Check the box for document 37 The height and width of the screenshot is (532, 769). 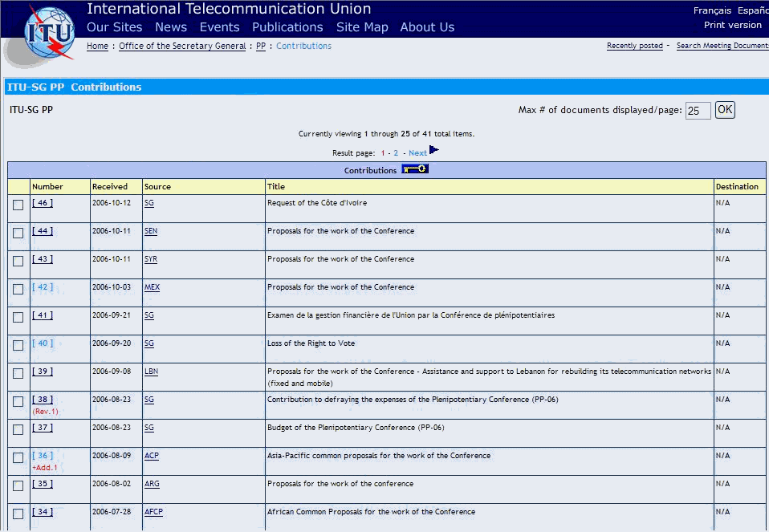[x=18, y=429]
